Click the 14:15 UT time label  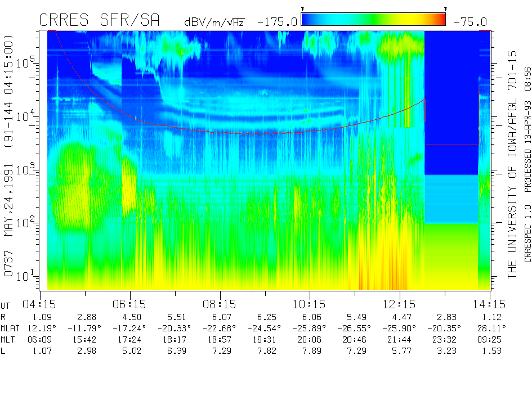pos(490,304)
